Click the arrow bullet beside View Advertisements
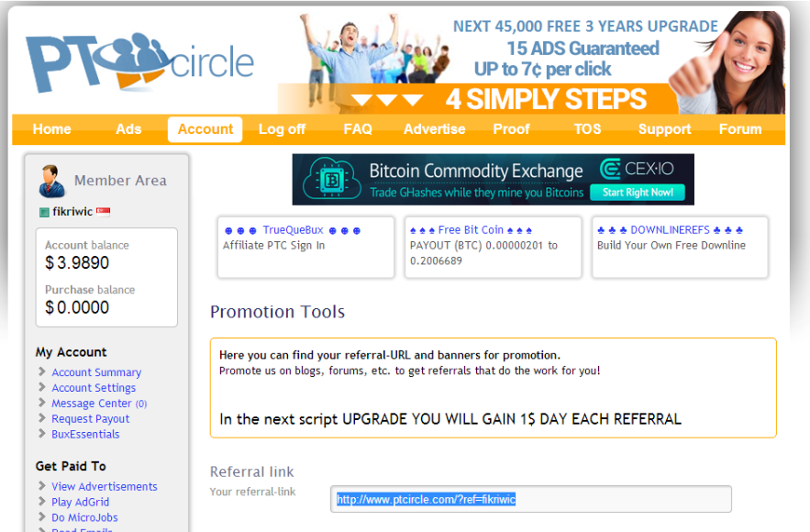This screenshot has height=532, width=810. tap(42, 485)
